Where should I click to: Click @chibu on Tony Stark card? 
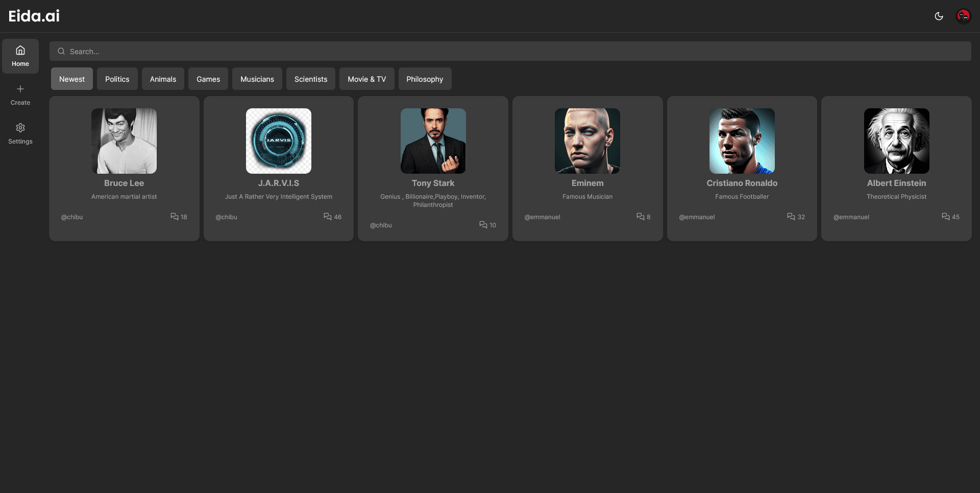(381, 225)
